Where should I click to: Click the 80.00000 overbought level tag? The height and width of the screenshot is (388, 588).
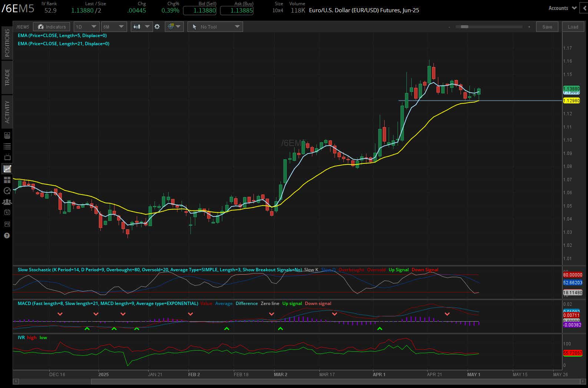point(573,275)
